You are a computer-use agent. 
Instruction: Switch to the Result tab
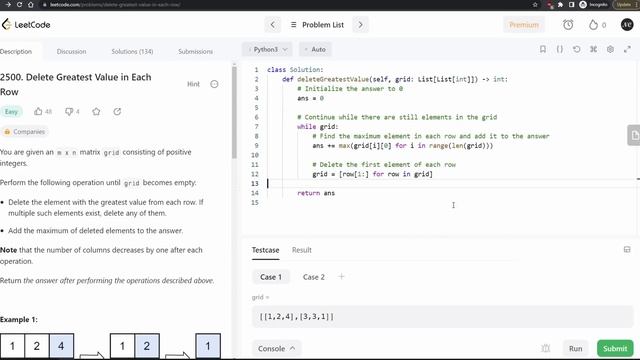[x=302, y=250]
